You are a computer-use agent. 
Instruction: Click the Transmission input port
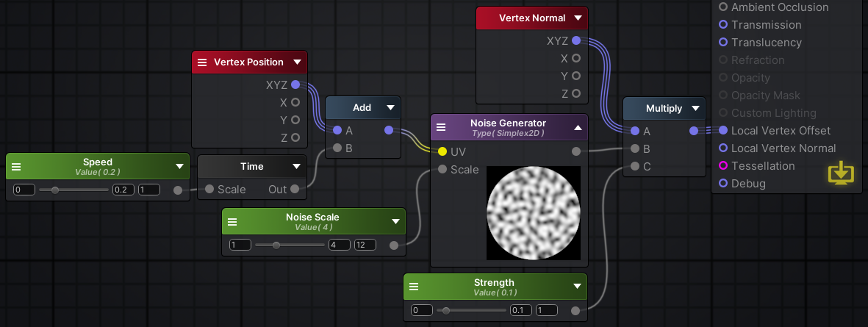[x=723, y=24]
